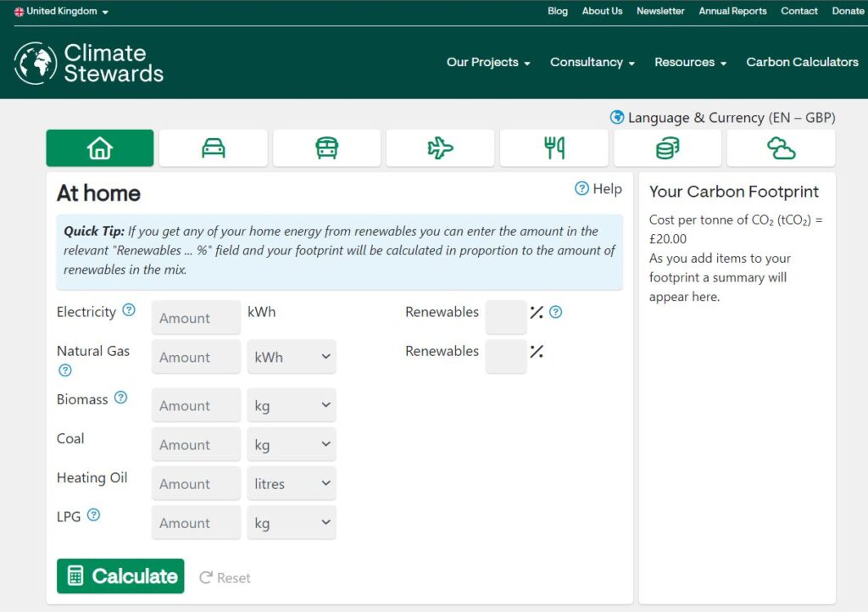Focus the Biomass amount field

[196, 406]
